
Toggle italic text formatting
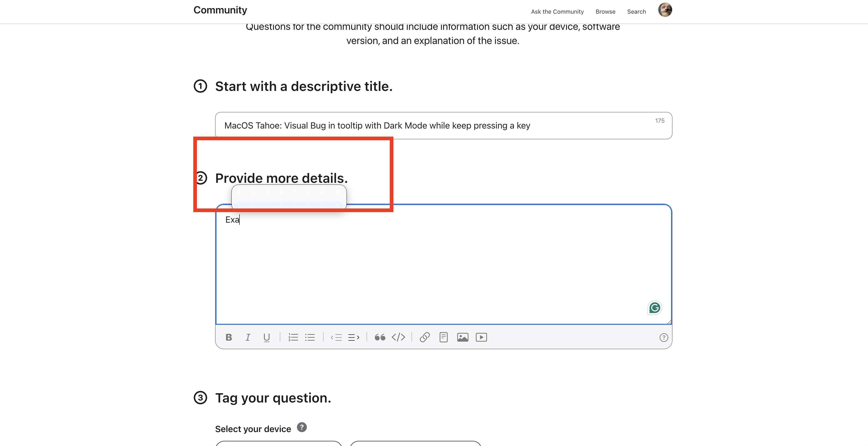[248, 337]
